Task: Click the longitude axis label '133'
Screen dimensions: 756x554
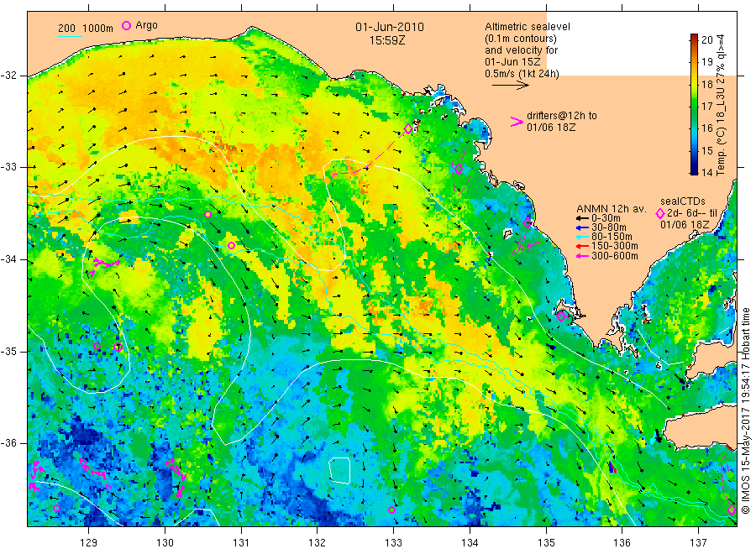Action: coord(393,543)
